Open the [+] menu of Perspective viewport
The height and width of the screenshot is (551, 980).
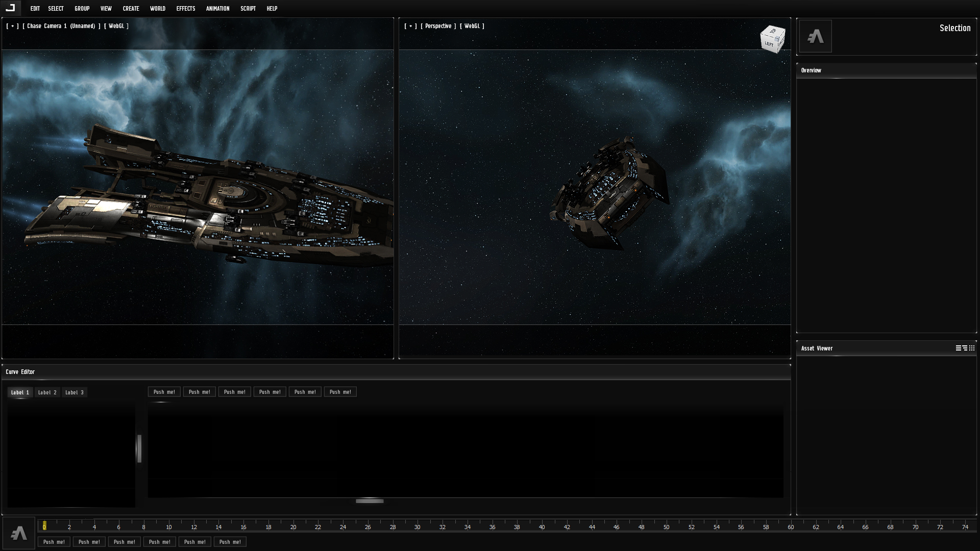pos(410,26)
